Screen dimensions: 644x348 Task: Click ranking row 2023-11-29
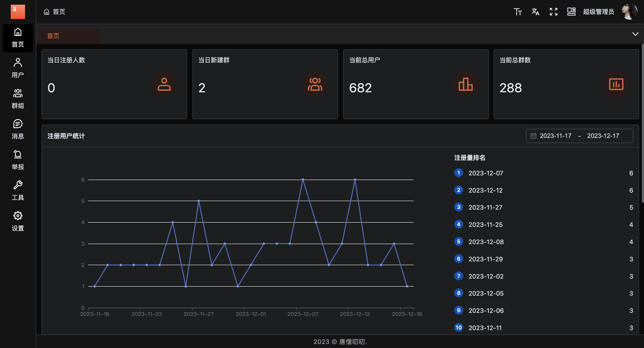click(x=544, y=259)
